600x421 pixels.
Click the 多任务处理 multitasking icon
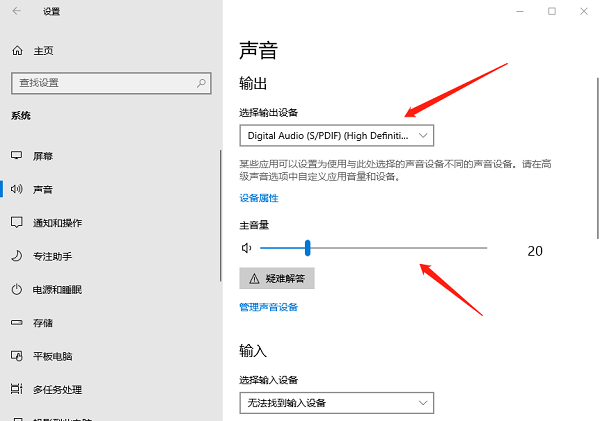click(16, 389)
